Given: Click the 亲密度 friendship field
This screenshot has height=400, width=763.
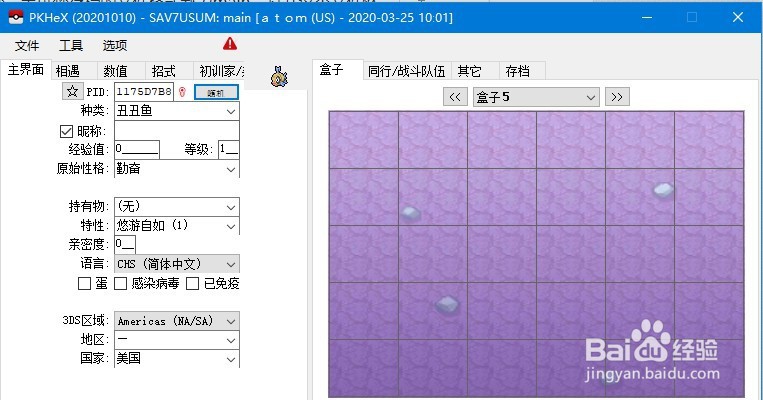Looking at the screenshot, I should [125, 244].
